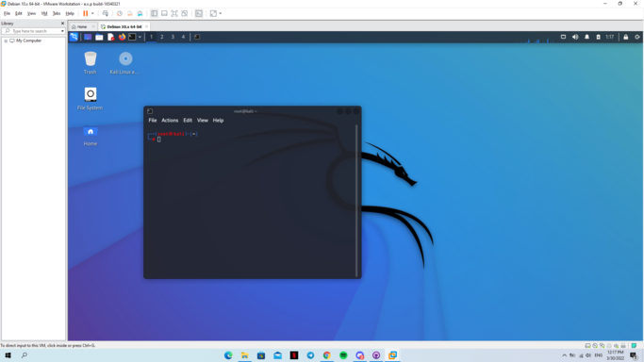Take a snapshot of the VM

(120, 13)
